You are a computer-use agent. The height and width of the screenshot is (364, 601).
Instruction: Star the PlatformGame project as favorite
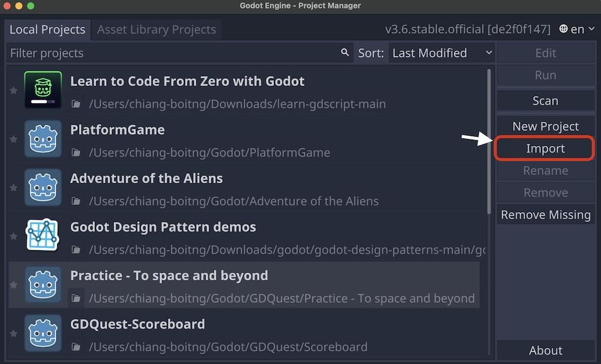(14, 138)
